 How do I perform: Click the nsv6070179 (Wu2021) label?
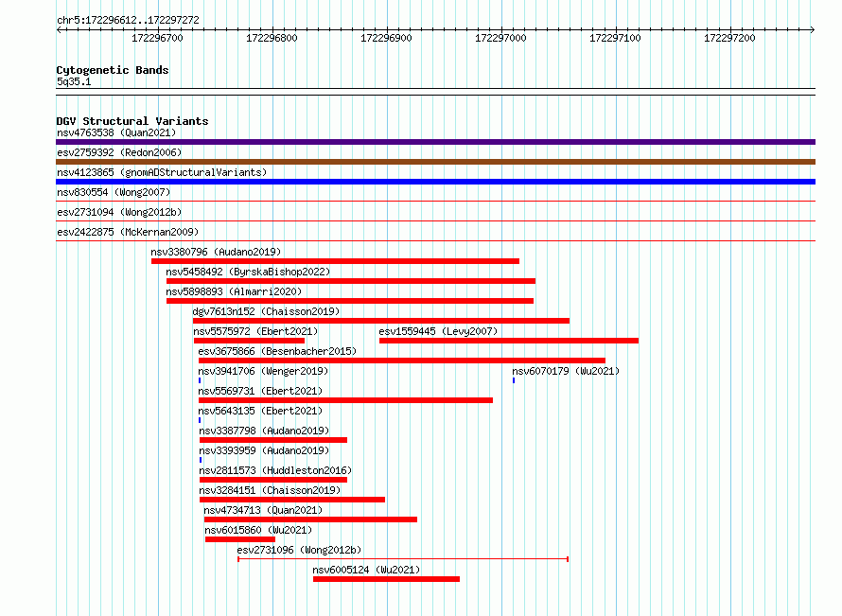coord(566,371)
